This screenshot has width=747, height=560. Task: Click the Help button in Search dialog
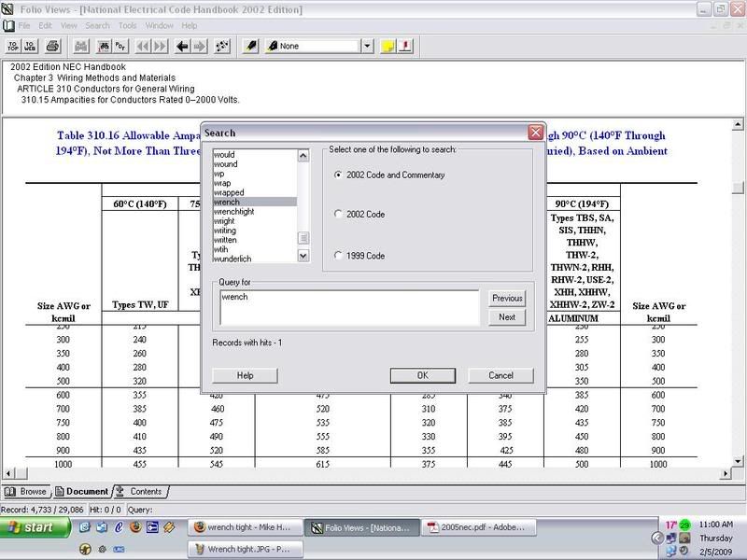[245, 376]
